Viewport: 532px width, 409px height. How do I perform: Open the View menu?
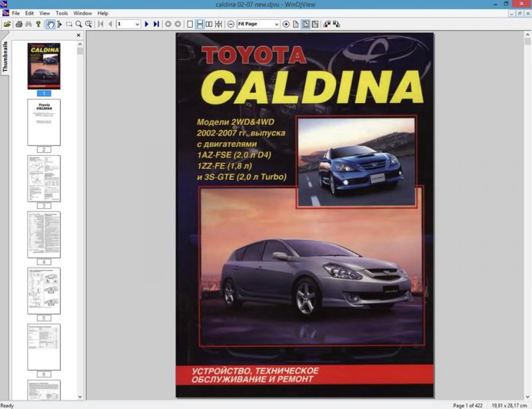pos(45,13)
